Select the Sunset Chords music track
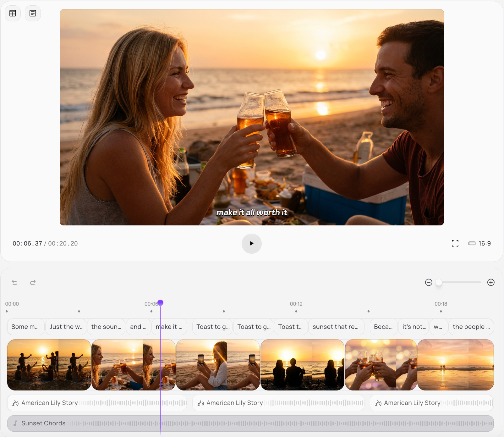504x437 pixels. [x=250, y=423]
